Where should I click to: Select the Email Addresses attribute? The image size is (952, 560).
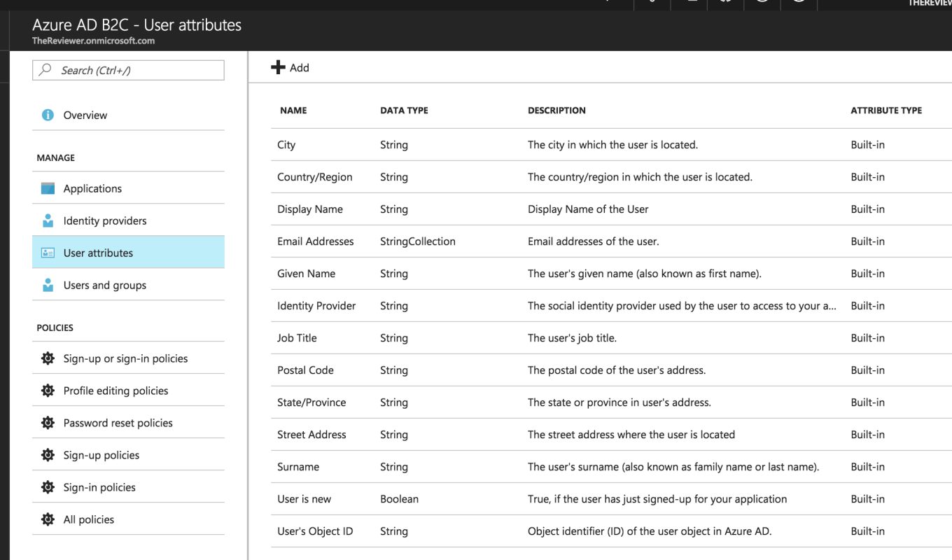pyautogui.click(x=611, y=241)
